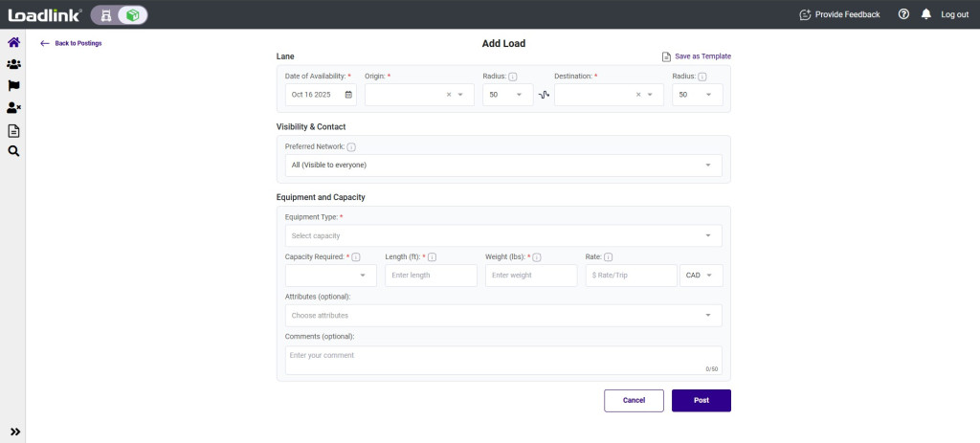Click Save as Template
The image size is (980, 443).
[696, 56]
